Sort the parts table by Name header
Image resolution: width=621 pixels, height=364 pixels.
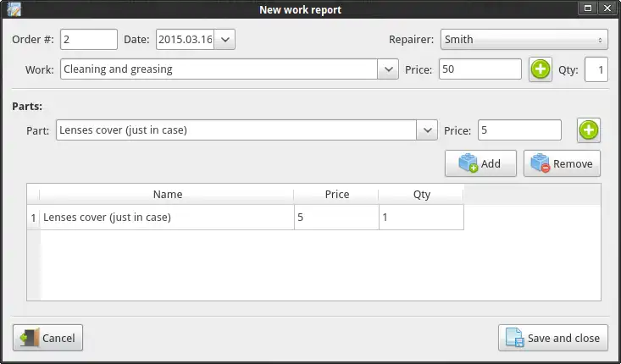pos(167,195)
